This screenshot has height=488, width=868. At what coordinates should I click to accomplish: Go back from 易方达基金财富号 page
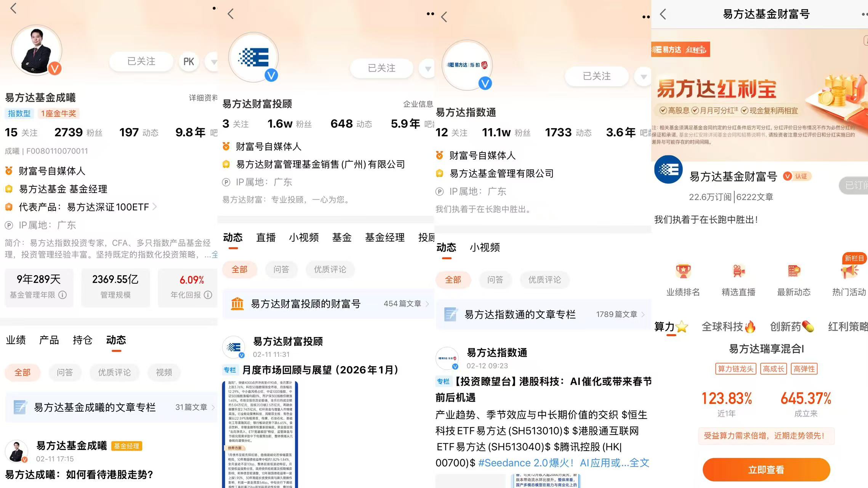663,14
